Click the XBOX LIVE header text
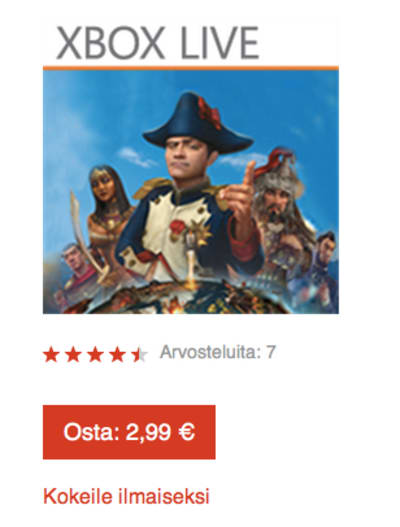The height and width of the screenshot is (527, 400). pyautogui.click(x=158, y=43)
